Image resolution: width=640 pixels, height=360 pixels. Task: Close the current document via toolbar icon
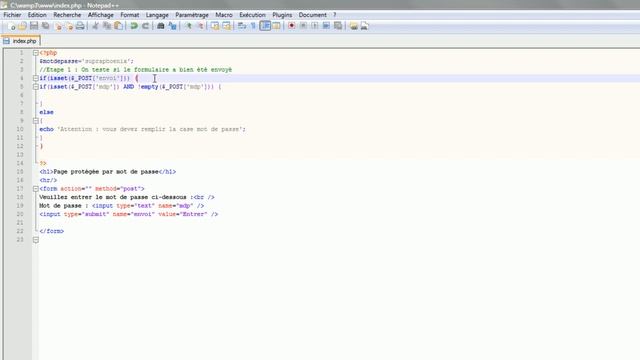[x=58, y=26]
